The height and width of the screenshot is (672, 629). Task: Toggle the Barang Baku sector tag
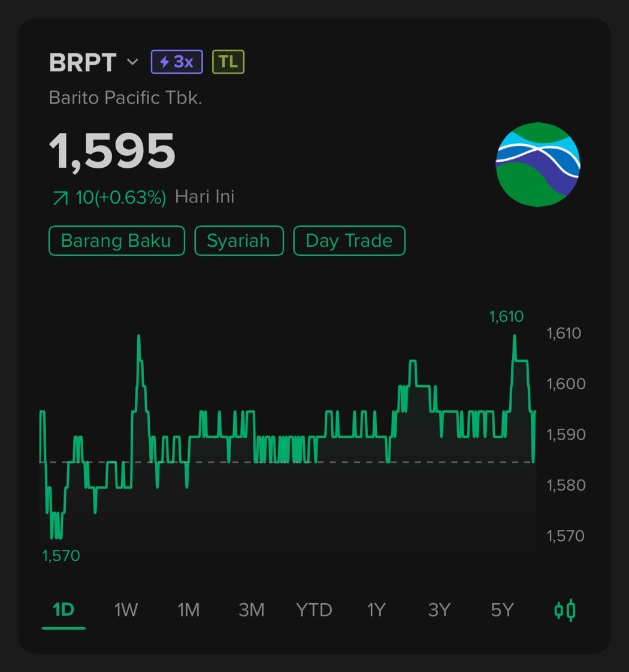pyautogui.click(x=116, y=240)
